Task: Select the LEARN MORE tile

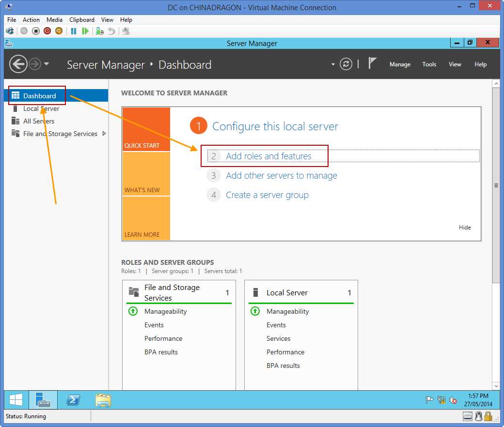Action: tap(146, 218)
